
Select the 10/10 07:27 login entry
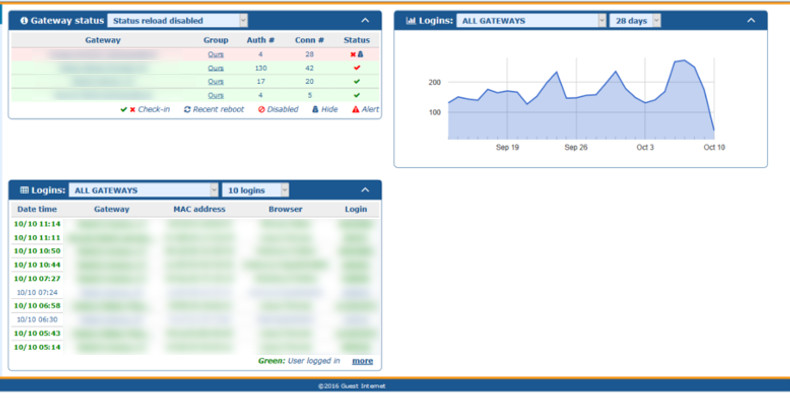point(37,279)
